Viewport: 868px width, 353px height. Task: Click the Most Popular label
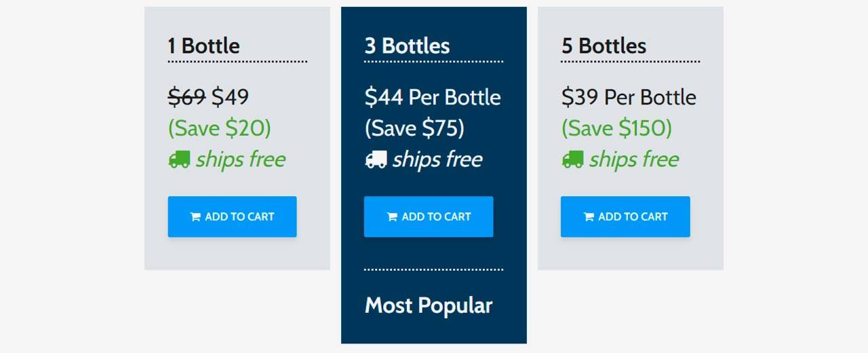point(429,305)
